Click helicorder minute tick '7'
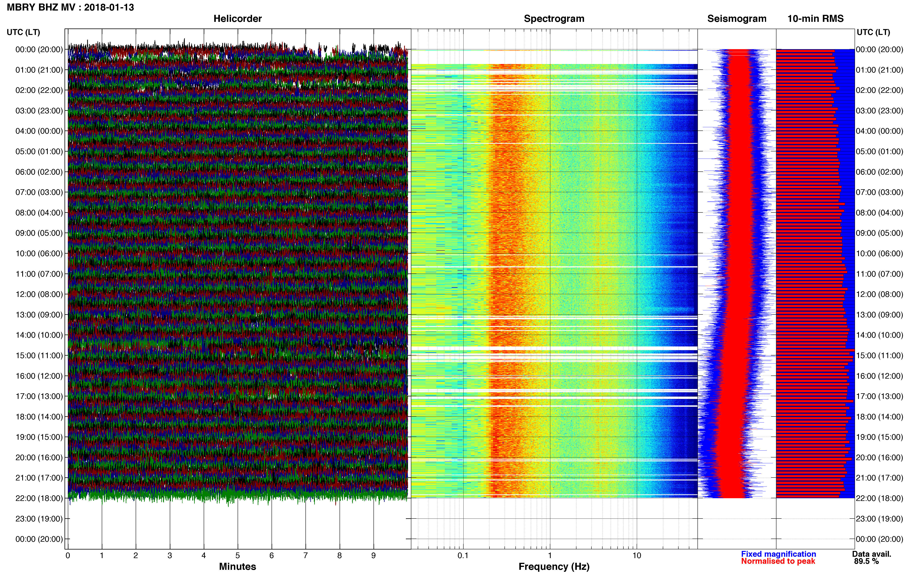Image resolution: width=924 pixels, height=578 pixels. coord(306,555)
